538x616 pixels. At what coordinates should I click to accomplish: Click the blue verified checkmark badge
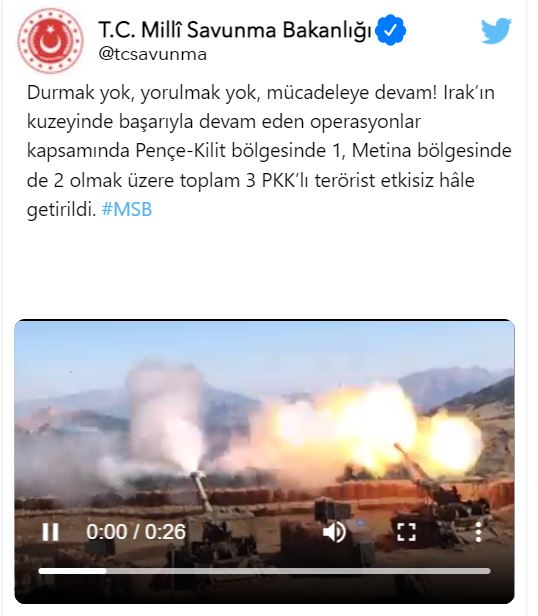(x=390, y=30)
